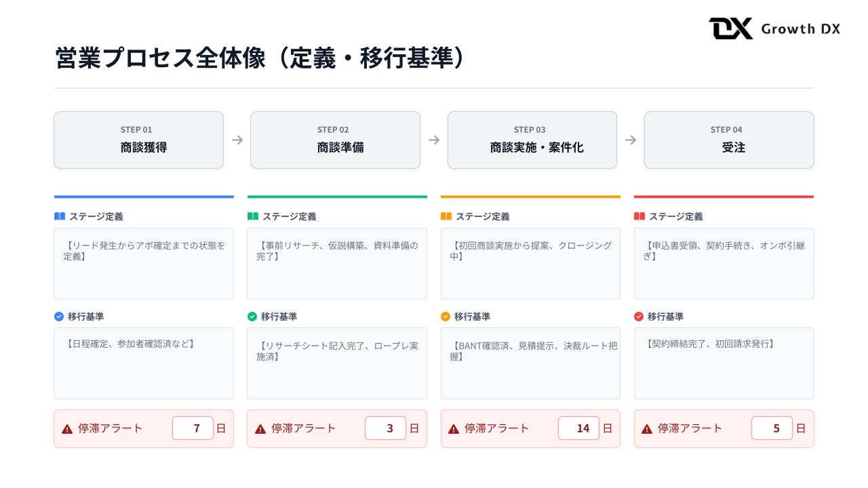Click the 商談準備 stage definition text box
This screenshot has width=868, height=488.
(x=337, y=264)
